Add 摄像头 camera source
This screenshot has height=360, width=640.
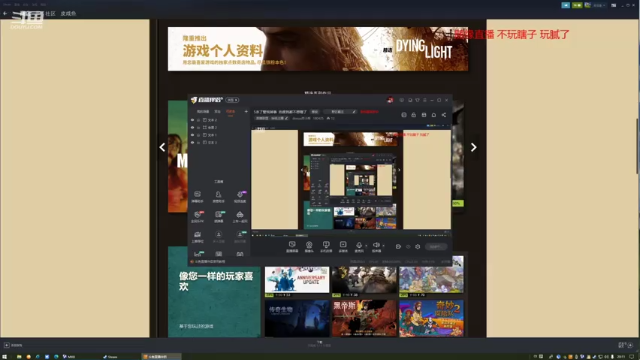pyautogui.click(x=309, y=247)
